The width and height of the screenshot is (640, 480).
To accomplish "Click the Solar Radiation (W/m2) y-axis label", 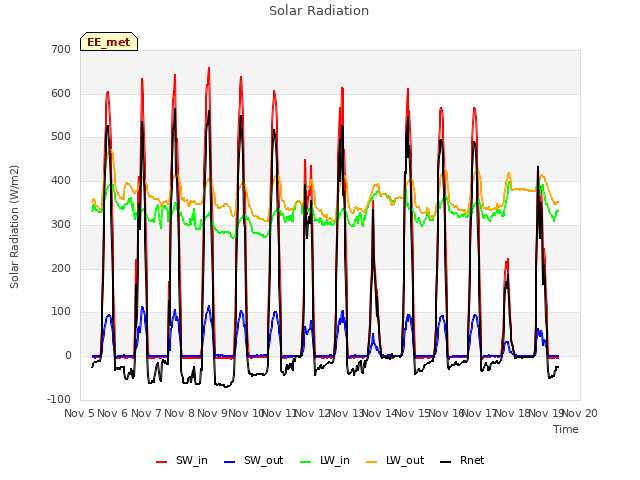I will [14, 227].
